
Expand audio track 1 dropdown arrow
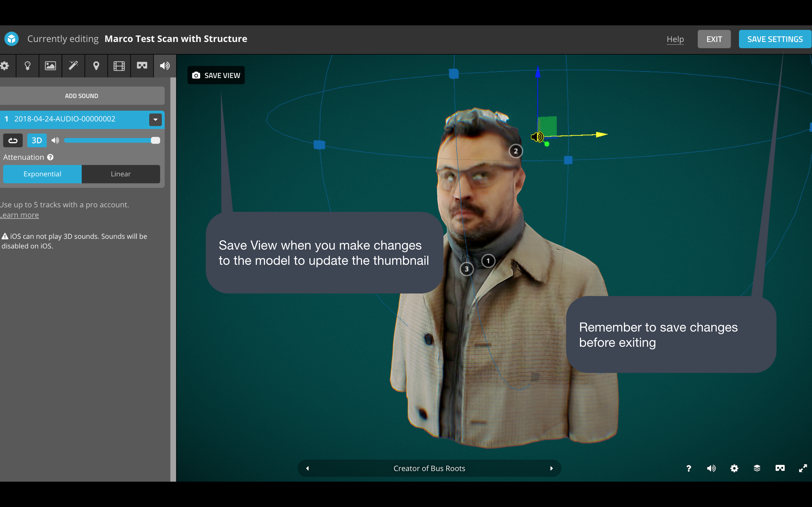[x=155, y=120]
